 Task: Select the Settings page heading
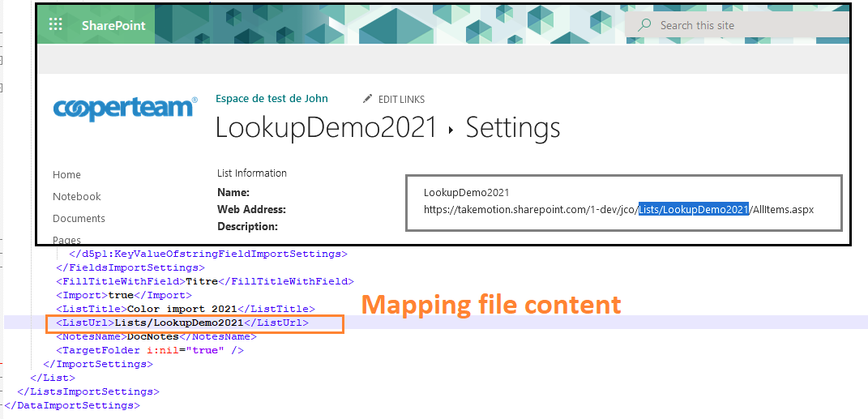[x=512, y=129]
